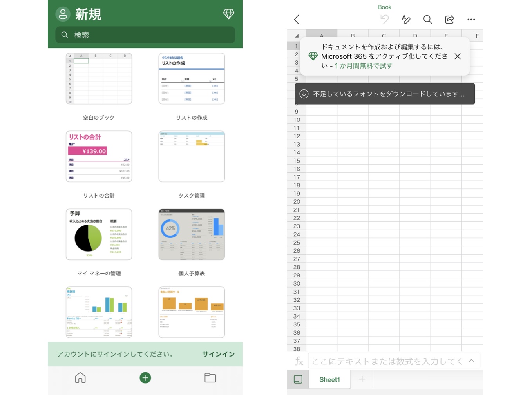Open the 個人予算表 template

coord(192,234)
